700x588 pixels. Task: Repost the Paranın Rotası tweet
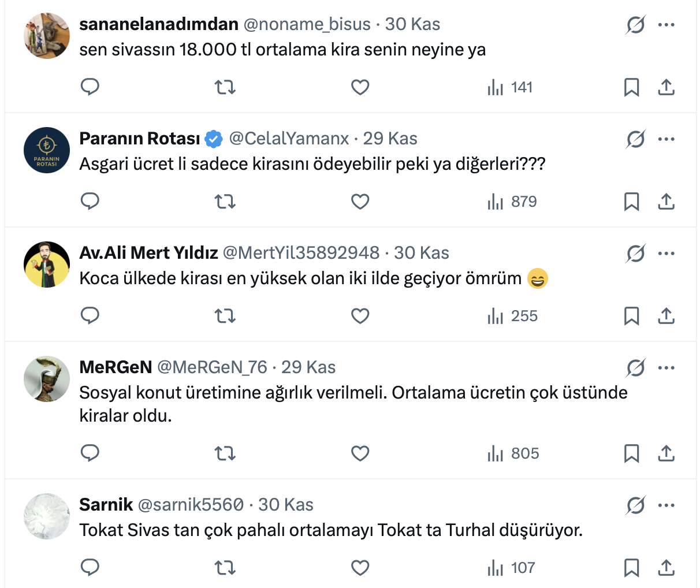[x=225, y=202]
